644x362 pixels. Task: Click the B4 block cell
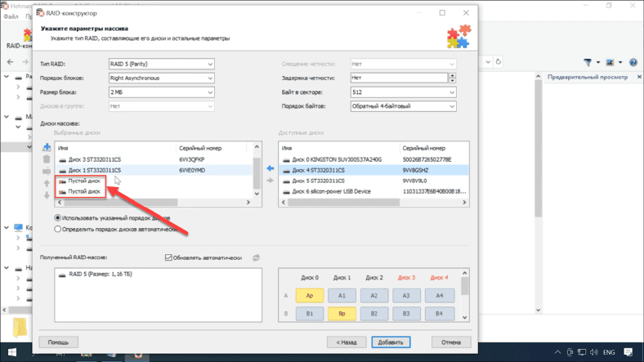[x=440, y=314]
